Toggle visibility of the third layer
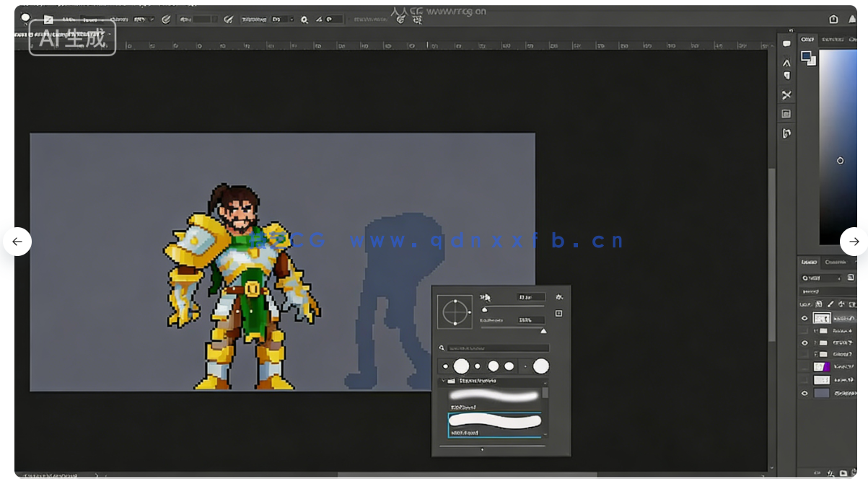Screen dimensions: 868x481 [x=805, y=343]
